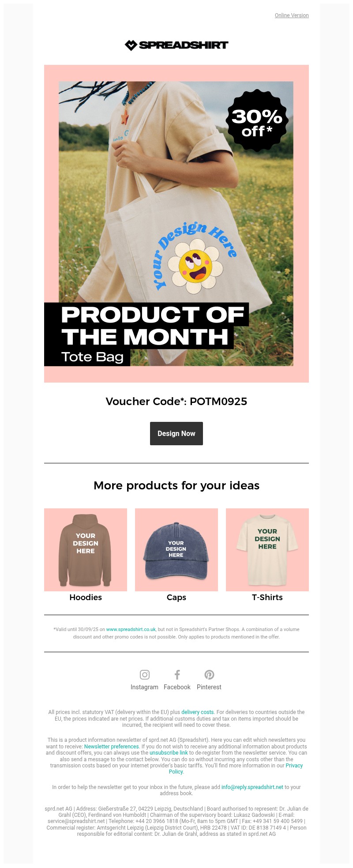Open the www.spreadshirt.co.uk link
The image size is (353, 868).
tap(131, 630)
